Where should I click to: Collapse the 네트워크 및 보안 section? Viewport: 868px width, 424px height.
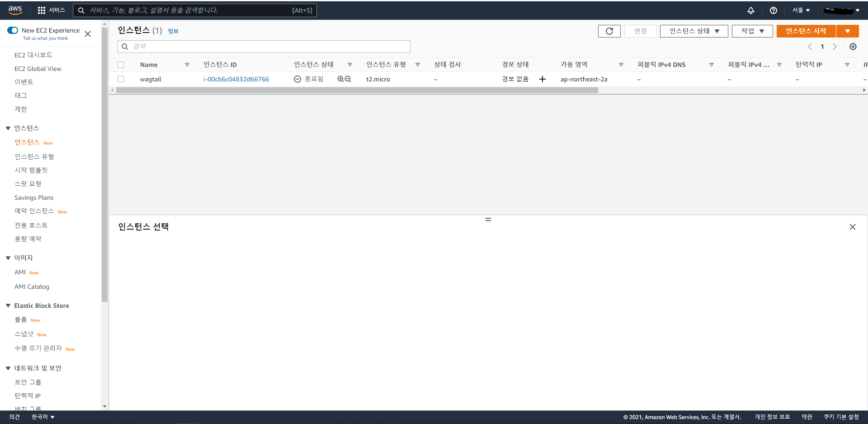point(8,368)
